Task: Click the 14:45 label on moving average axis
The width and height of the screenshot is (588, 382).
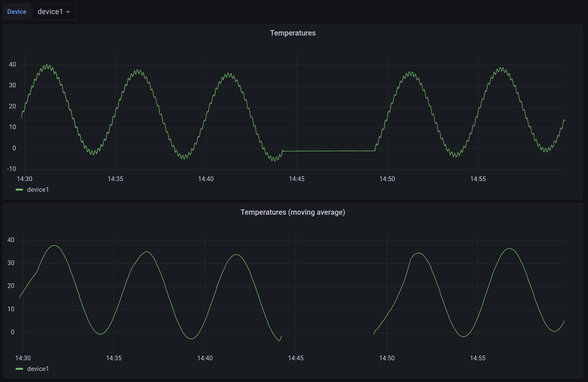Action: coord(296,358)
